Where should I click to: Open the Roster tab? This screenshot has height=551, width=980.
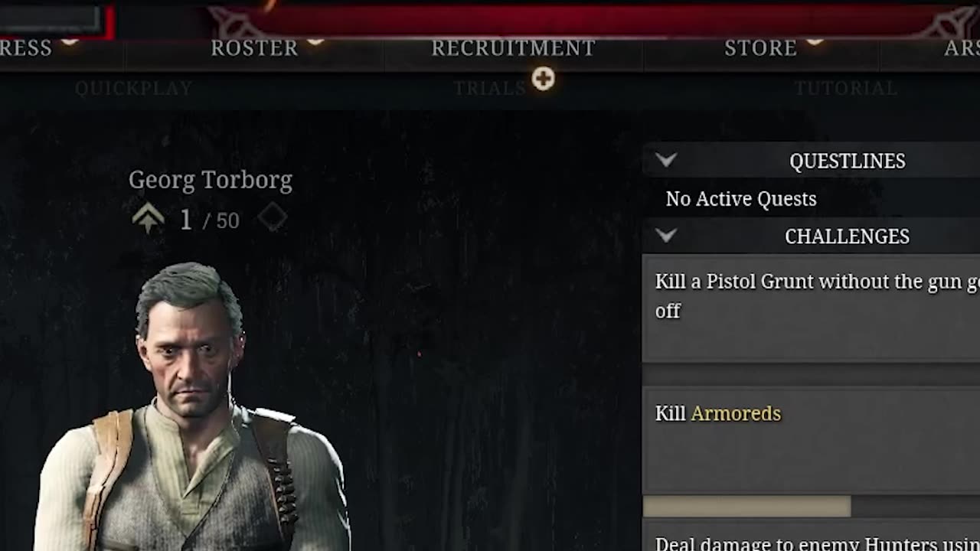pyautogui.click(x=254, y=48)
